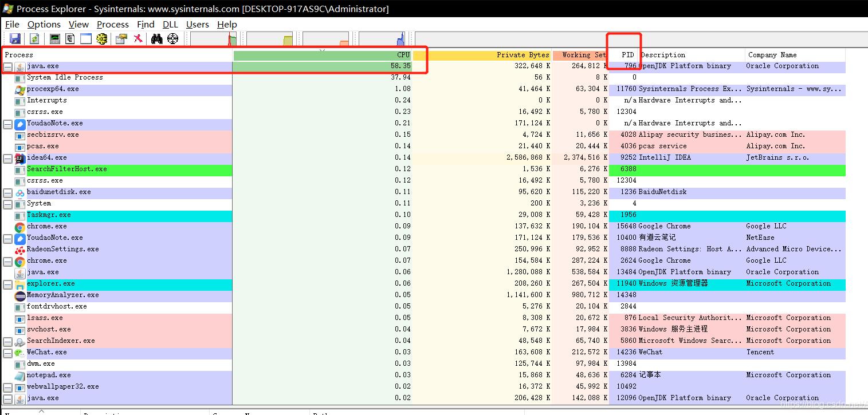The width and height of the screenshot is (868, 415).
Task: Select the secbizsrv.exe process name
Action: click(x=53, y=135)
